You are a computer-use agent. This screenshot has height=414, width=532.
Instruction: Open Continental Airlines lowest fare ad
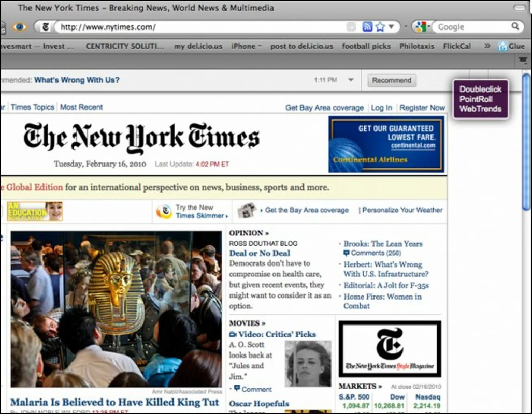pos(386,144)
